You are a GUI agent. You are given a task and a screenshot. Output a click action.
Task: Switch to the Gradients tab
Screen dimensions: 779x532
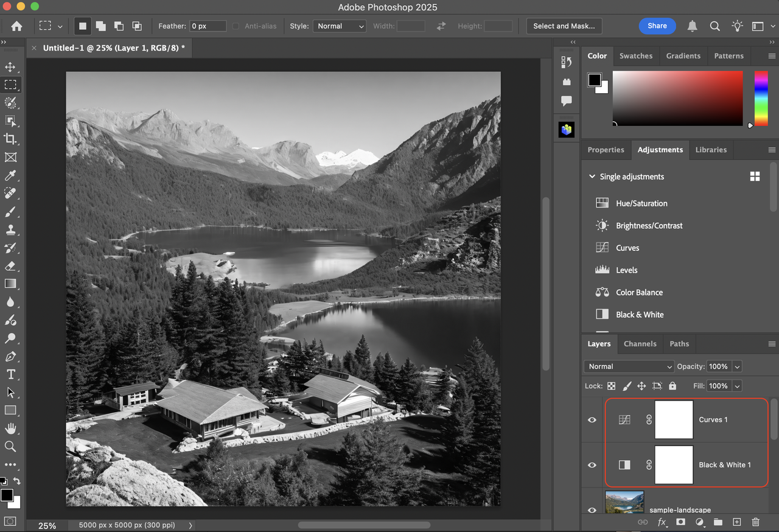click(683, 56)
